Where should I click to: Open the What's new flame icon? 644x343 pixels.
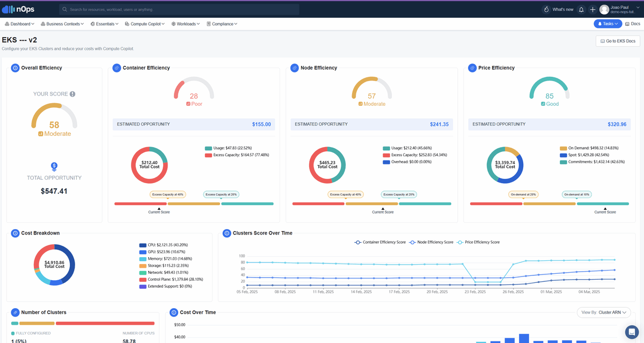pyautogui.click(x=546, y=9)
